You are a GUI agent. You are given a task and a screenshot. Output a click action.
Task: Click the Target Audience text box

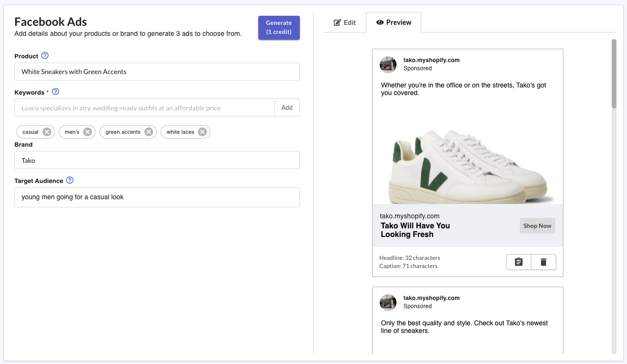tap(157, 197)
